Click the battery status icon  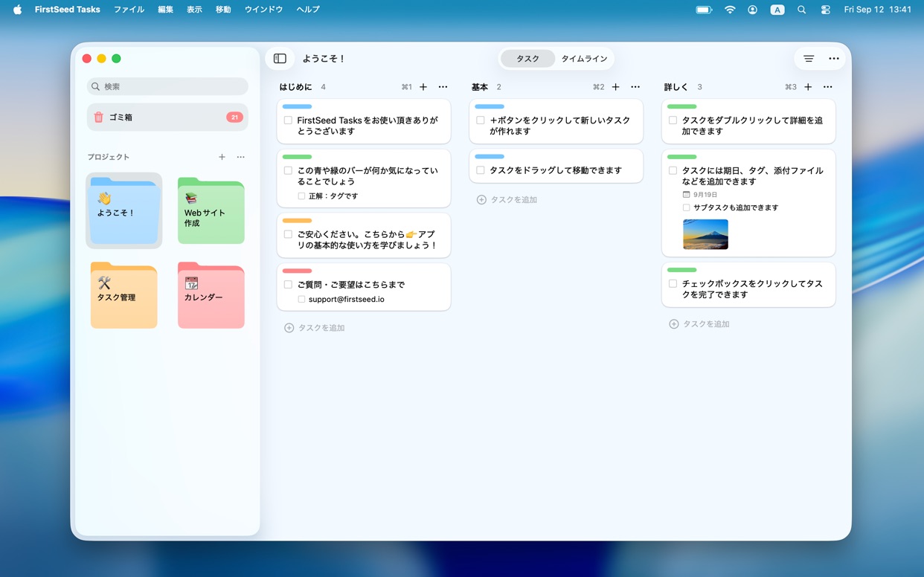pos(704,10)
